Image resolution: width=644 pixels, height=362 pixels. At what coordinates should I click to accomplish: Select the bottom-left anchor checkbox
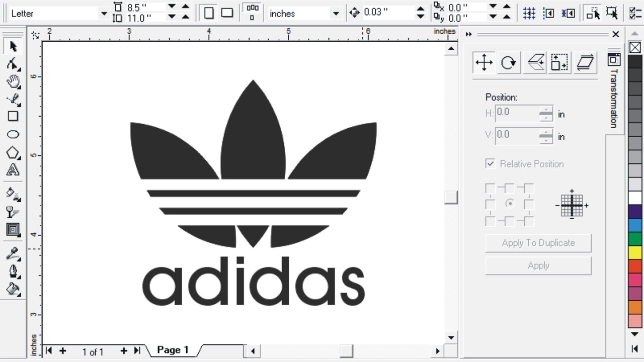point(490,221)
